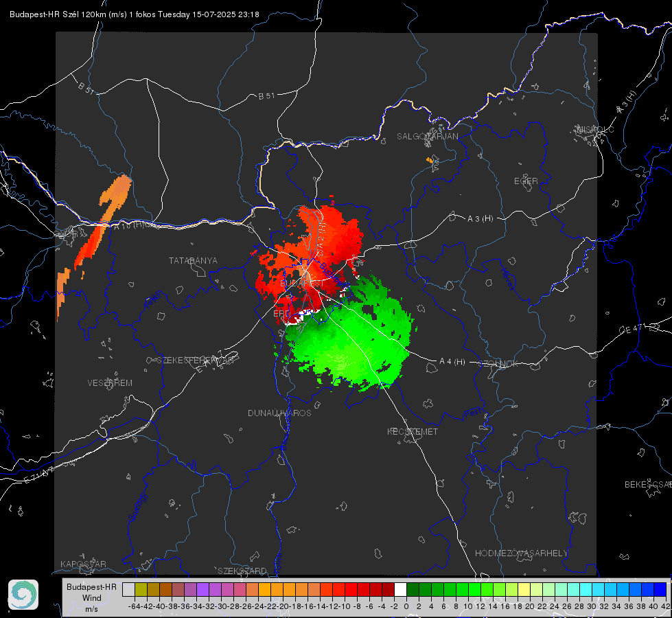Click the SZÉKESFEHÉRVÁR city label
Image resolution: width=672 pixels, height=618 pixels.
[x=194, y=360]
